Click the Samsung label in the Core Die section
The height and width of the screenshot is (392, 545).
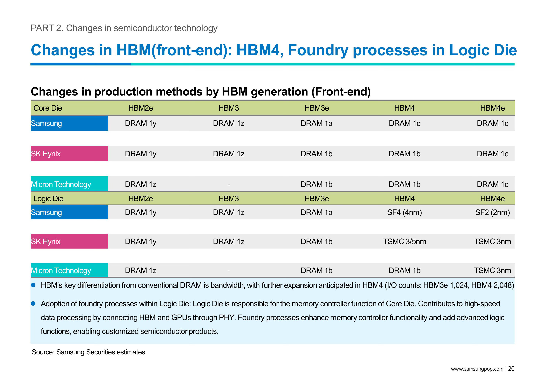click(x=69, y=123)
